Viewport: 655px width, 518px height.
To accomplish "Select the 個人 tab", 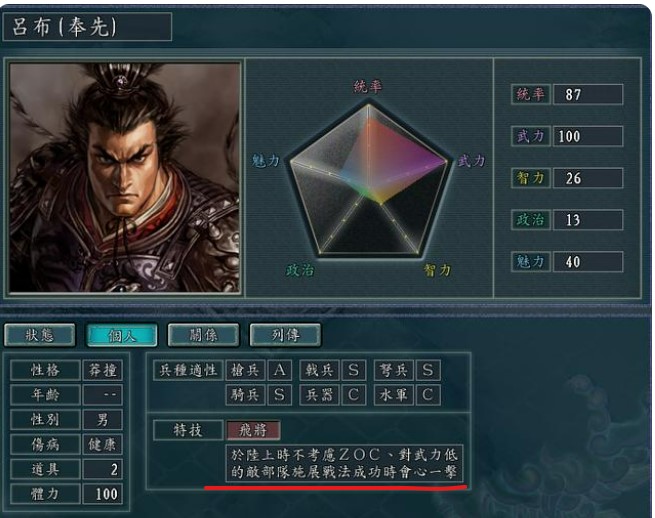I will click(122, 335).
